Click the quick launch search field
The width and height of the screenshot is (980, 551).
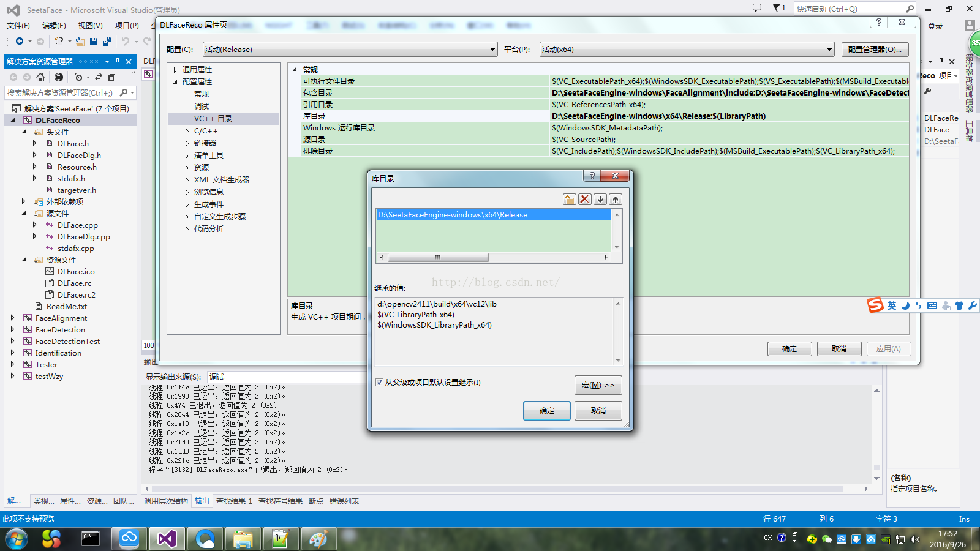pos(850,9)
